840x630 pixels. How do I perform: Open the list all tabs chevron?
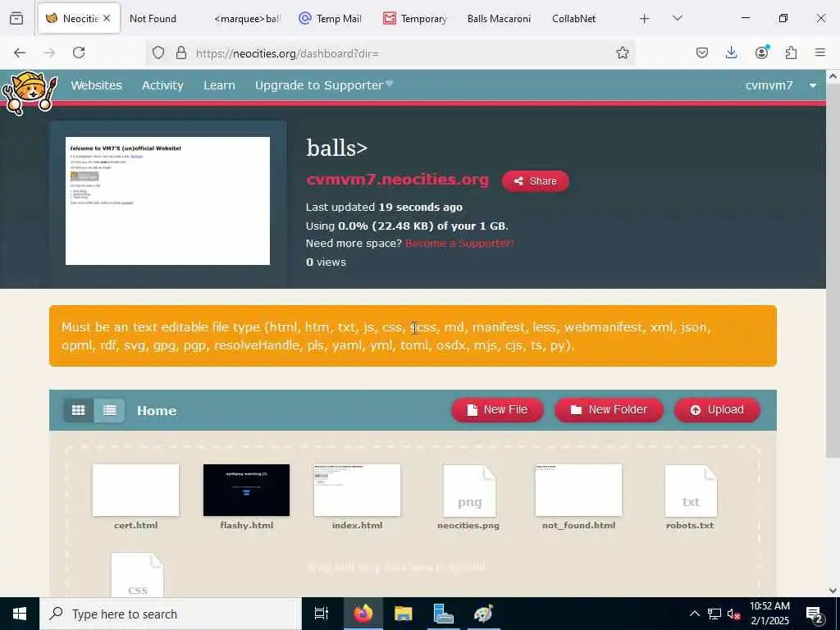pyautogui.click(x=677, y=18)
